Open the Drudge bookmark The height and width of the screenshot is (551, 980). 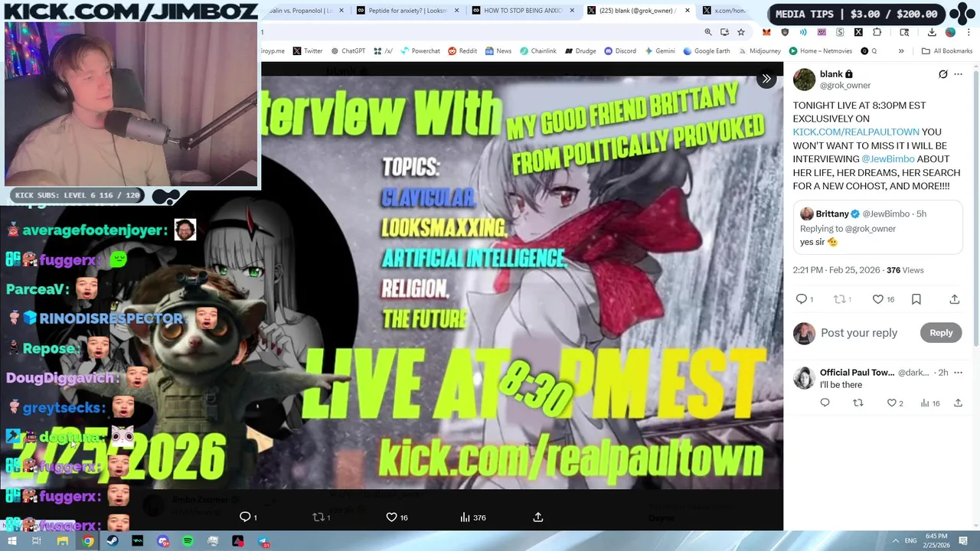[580, 51]
